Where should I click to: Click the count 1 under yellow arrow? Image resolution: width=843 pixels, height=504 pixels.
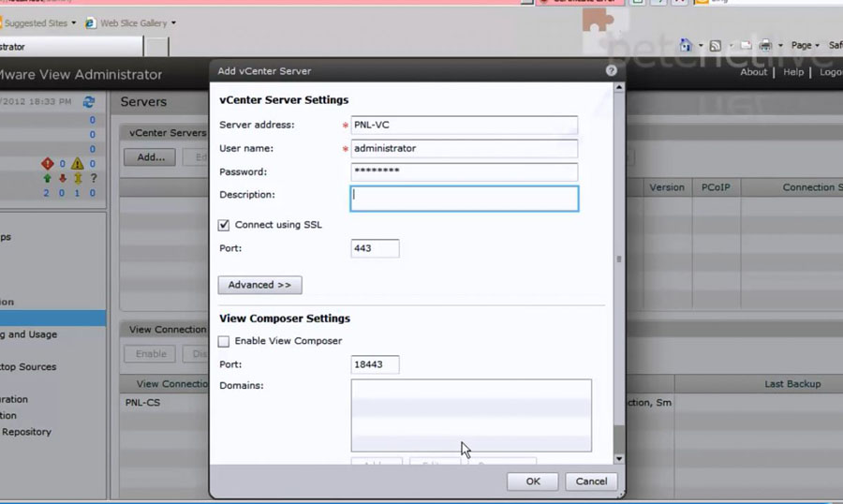(x=77, y=193)
